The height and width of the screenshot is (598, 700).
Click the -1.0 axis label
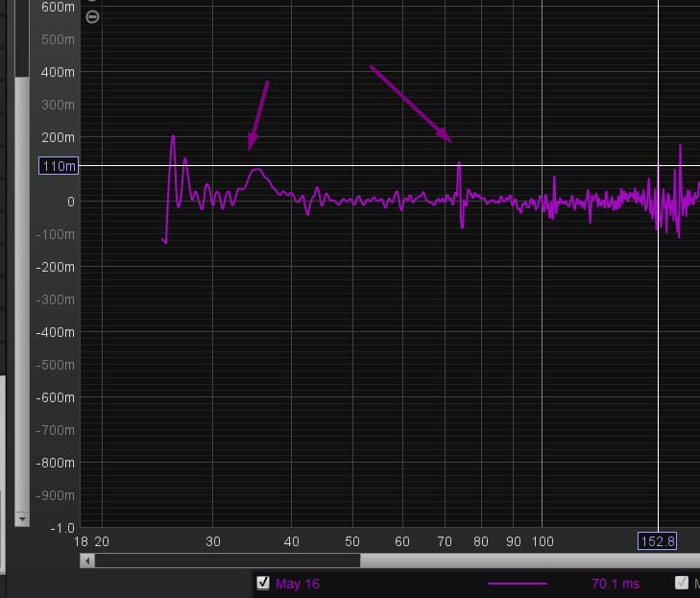[x=62, y=528]
